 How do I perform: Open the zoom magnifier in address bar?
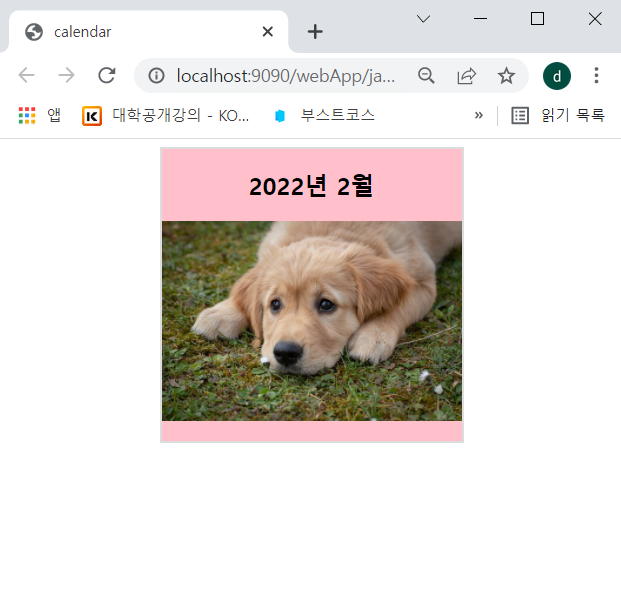pos(426,75)
